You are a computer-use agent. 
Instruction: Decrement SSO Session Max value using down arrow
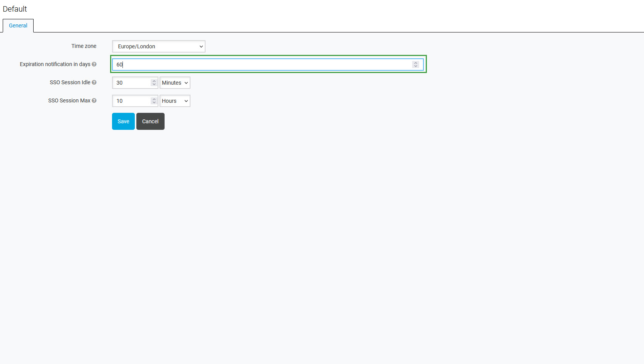(x=154, y=102)
